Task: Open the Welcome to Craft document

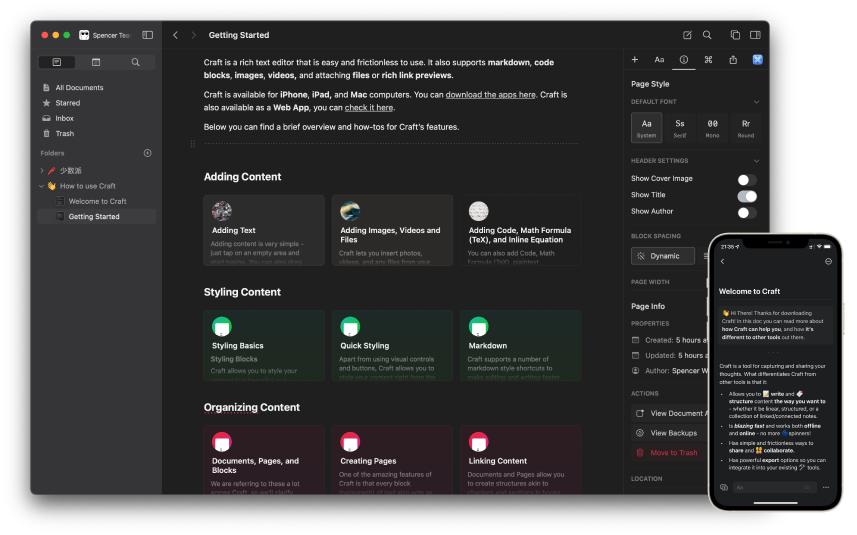Action: 97,201
